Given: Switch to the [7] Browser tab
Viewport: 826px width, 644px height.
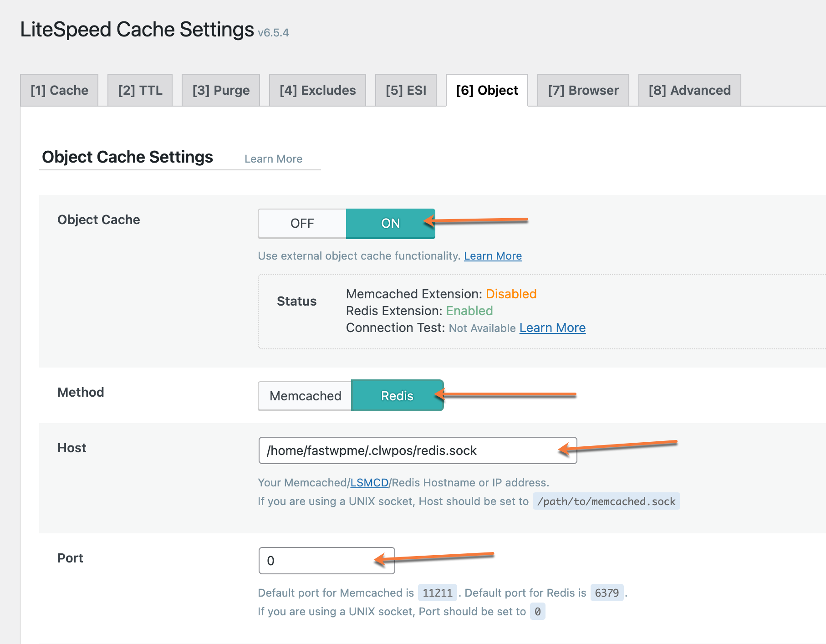Looking at the screenshot, I should pos(583,90).
